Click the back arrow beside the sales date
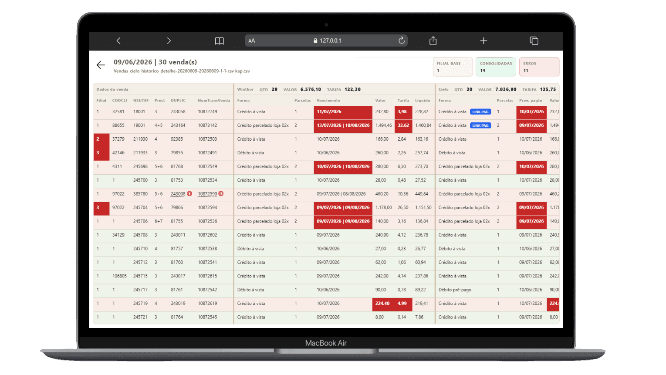 pos(101,65)
